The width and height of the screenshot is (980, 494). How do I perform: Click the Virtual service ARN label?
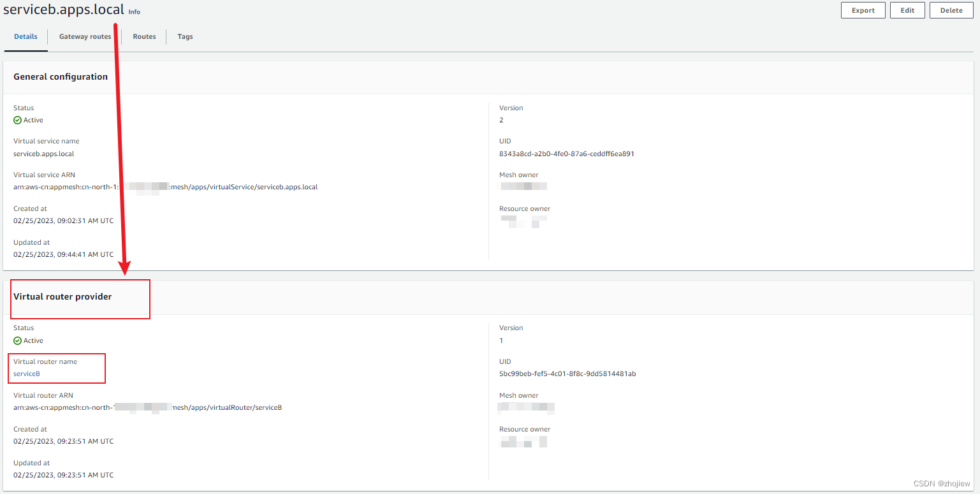coord(44,175)
